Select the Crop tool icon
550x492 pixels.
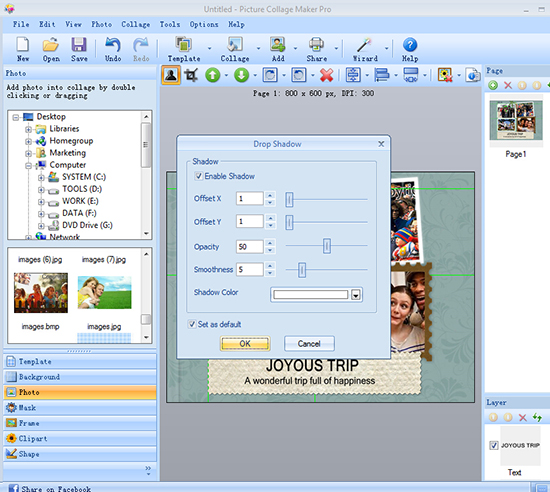(x=192, y=75)
